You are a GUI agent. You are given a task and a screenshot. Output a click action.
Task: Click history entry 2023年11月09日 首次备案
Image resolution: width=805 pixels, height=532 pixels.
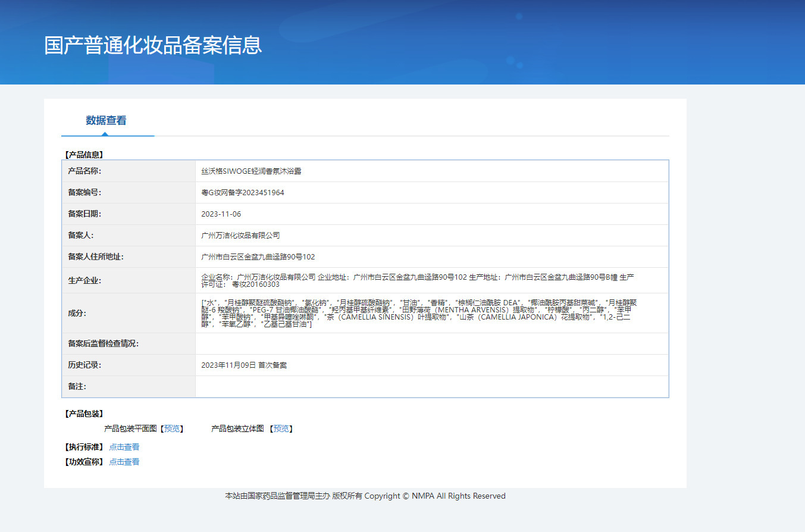(x=244, y=365)
